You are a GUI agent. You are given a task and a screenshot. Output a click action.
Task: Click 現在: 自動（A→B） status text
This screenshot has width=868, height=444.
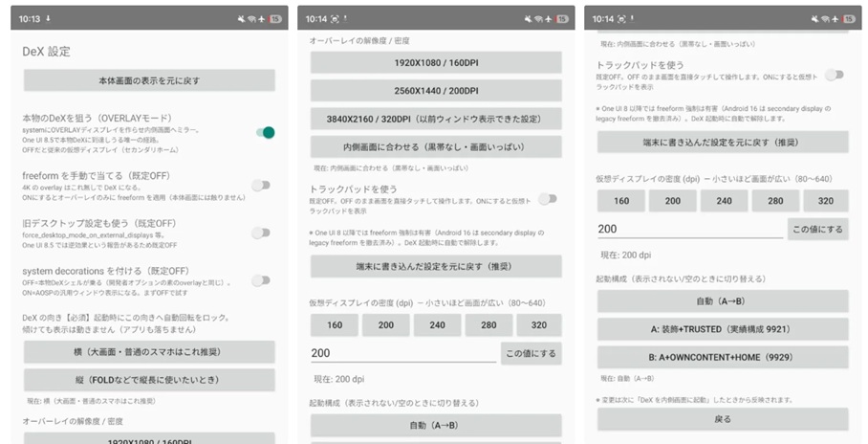627,379
